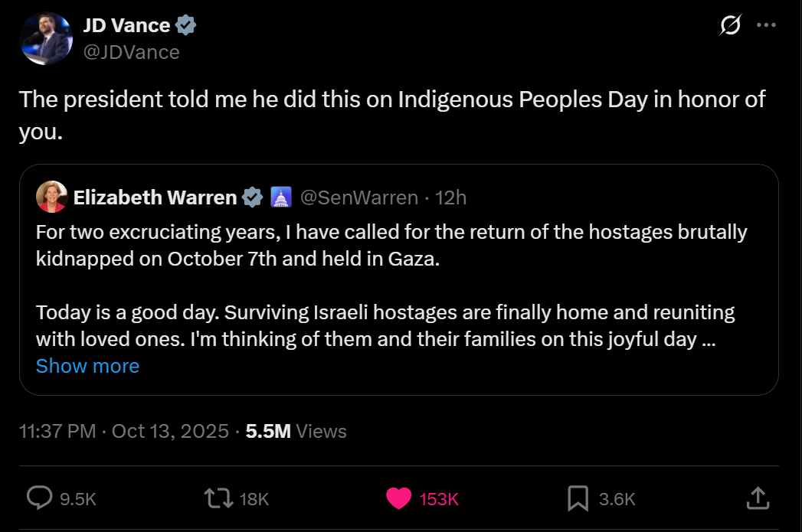This screenshot has height=532, width=802.
Task: Click the Elizabeth Warren name link
Action: point(155,198)
